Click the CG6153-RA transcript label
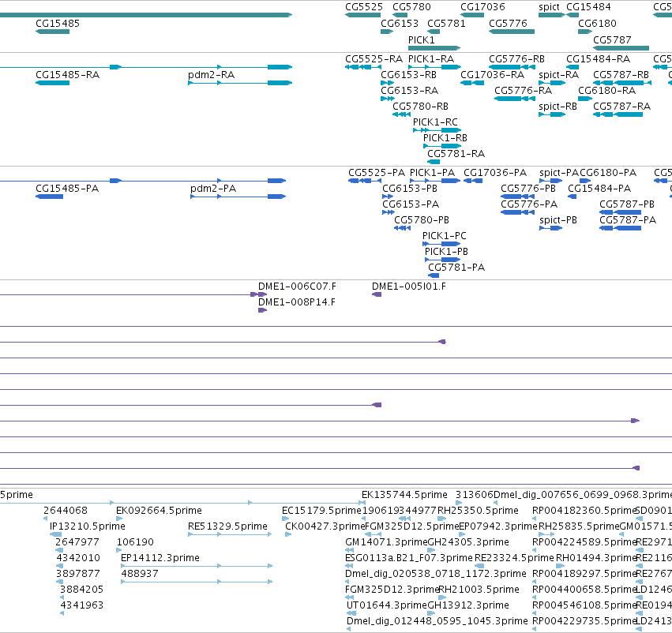 [x=409, y=91]
